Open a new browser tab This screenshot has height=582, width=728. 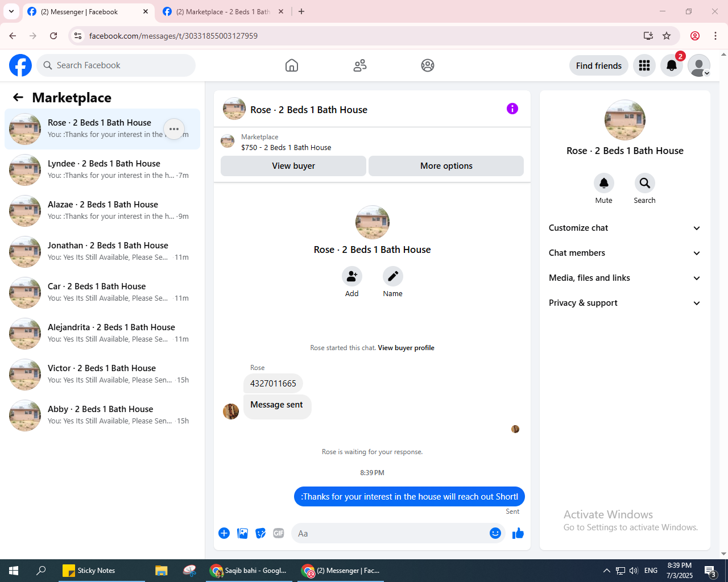(301, 11)
